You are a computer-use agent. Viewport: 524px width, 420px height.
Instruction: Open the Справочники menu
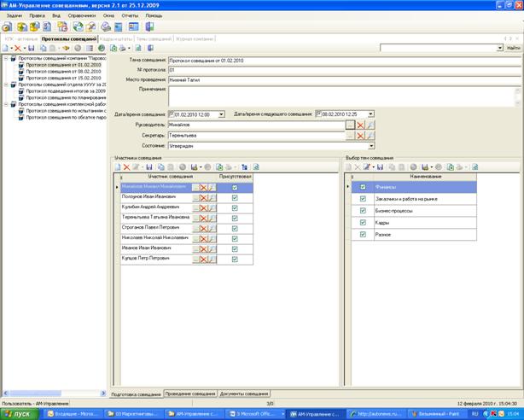[81, 15]
